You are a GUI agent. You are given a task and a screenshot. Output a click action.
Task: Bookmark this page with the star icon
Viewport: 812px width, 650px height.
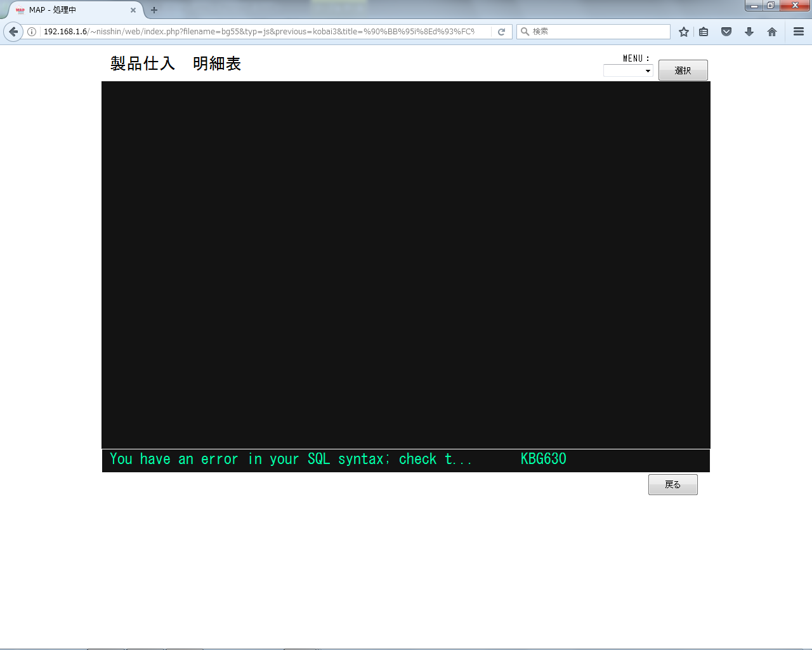(683, 32)
